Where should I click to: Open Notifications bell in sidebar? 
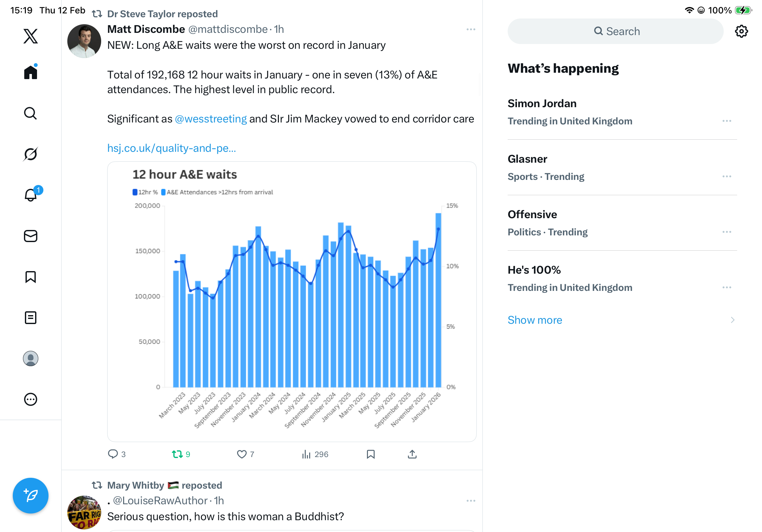click(31, 195)
